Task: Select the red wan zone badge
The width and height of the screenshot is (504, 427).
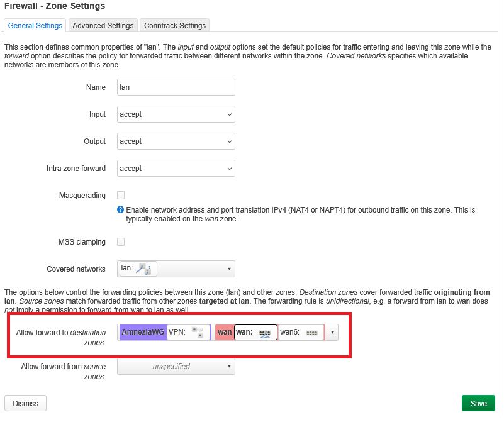Action: tap(225, 332)
